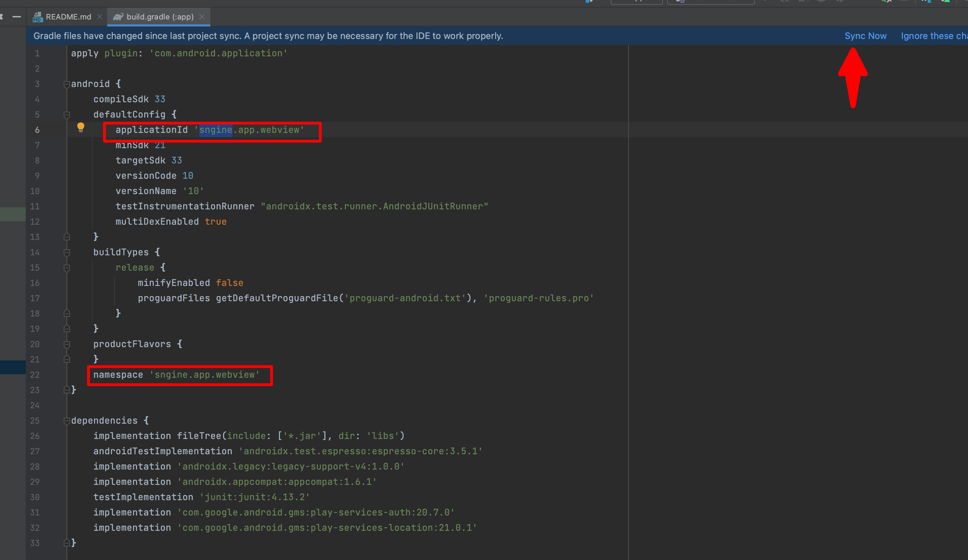Click the fold end marker on line 33
Image resolution: width=968 pixels, height=560 pixels.
(67, 543)
